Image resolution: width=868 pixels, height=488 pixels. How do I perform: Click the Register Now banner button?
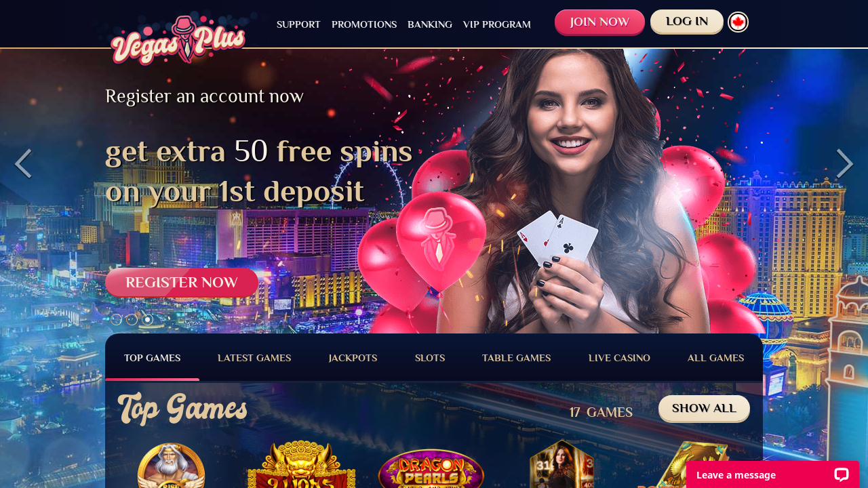pos(182,283)
